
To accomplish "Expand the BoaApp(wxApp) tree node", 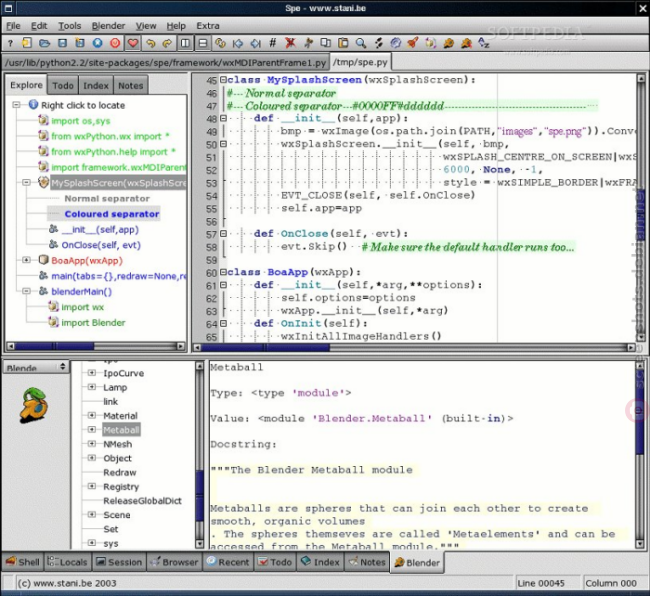I will pyautogui.click(x=26, y=260).
